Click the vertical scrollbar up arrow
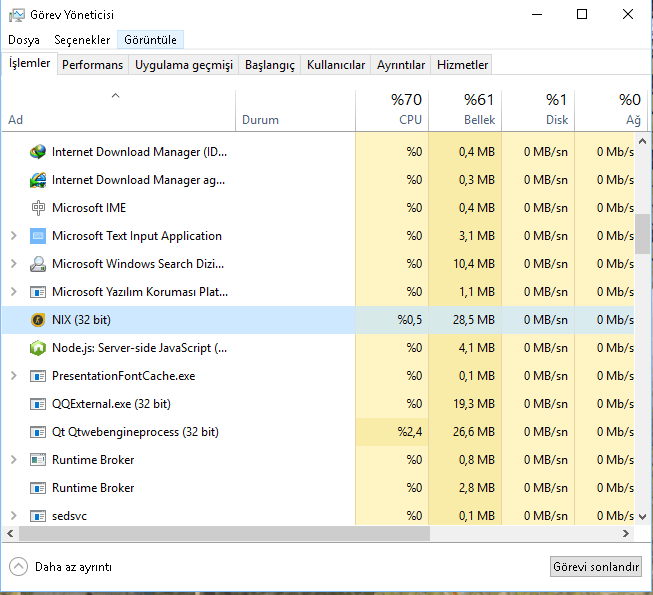 pyautogui.click(x=642, y=142)
